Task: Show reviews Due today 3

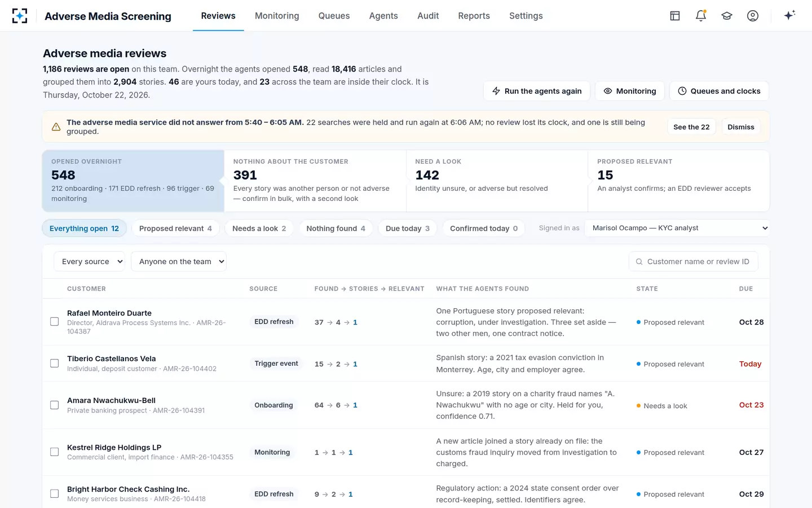Action: point(408,228)
